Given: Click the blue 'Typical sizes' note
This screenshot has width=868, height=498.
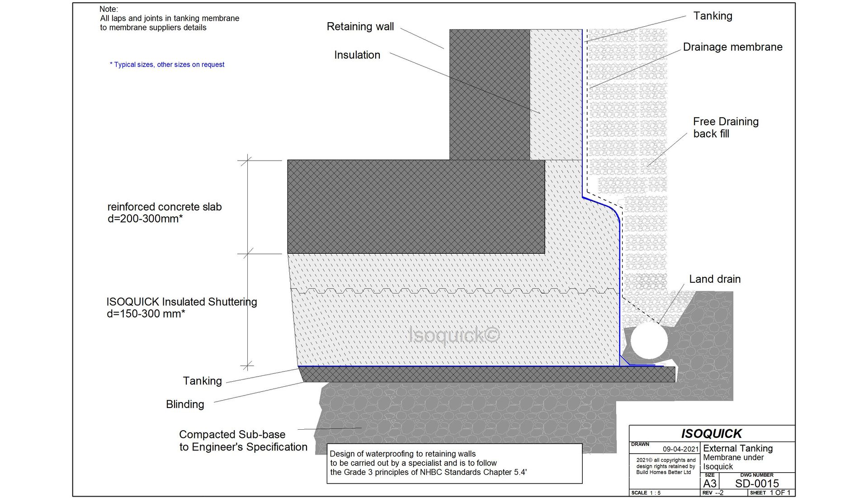Looking at the screenshot, I should [167, 65].
